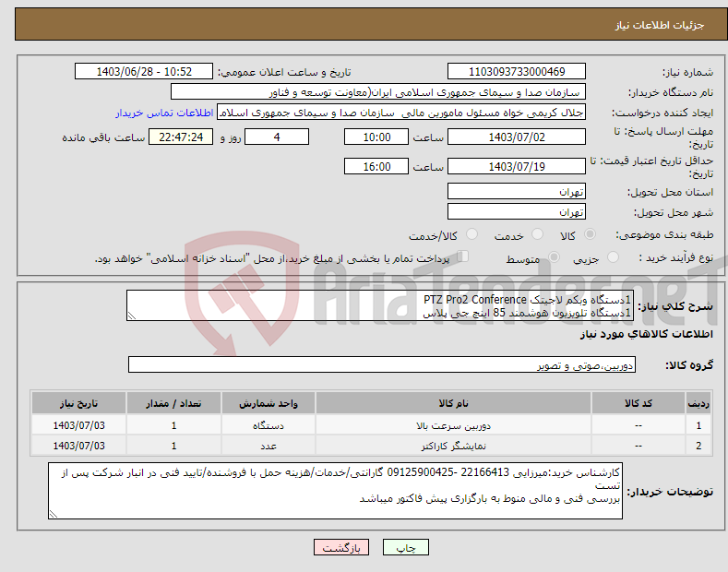Click the دستگاه unit cell
Image resolution: width=728 pixels, height=572 pixels.
[x=269, y=425]
